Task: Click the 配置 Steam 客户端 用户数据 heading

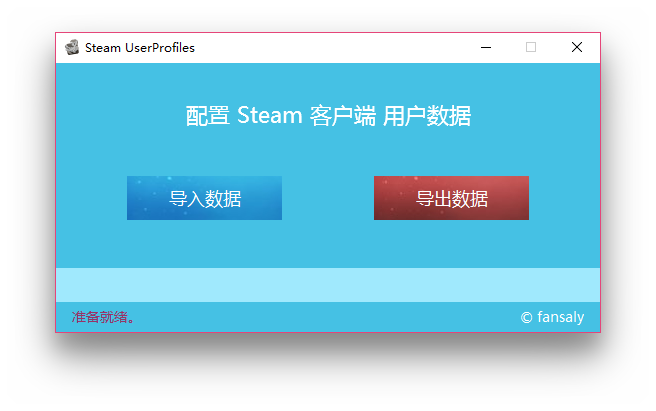Action: point(328,116)
